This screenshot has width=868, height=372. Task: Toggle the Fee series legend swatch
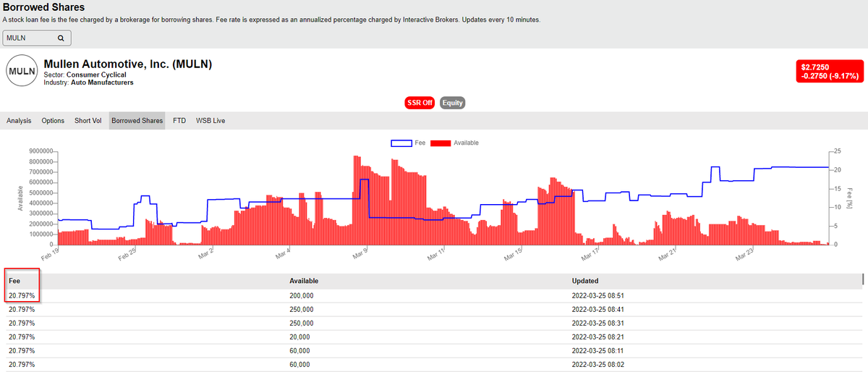pyautogui.click(x=401, y=143)
